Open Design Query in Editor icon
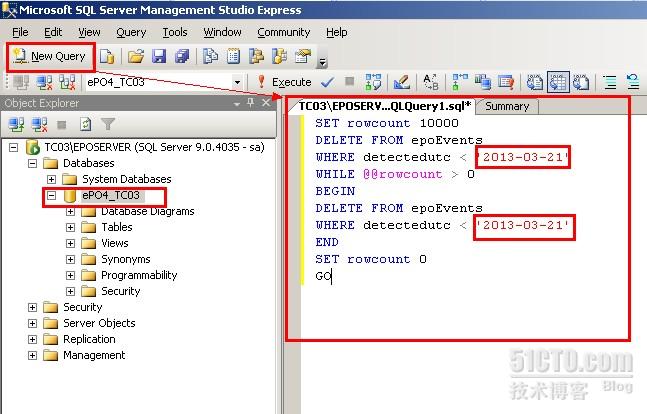Image resolution: width=647 pixels, height=414 pixels. coord(401,82)
